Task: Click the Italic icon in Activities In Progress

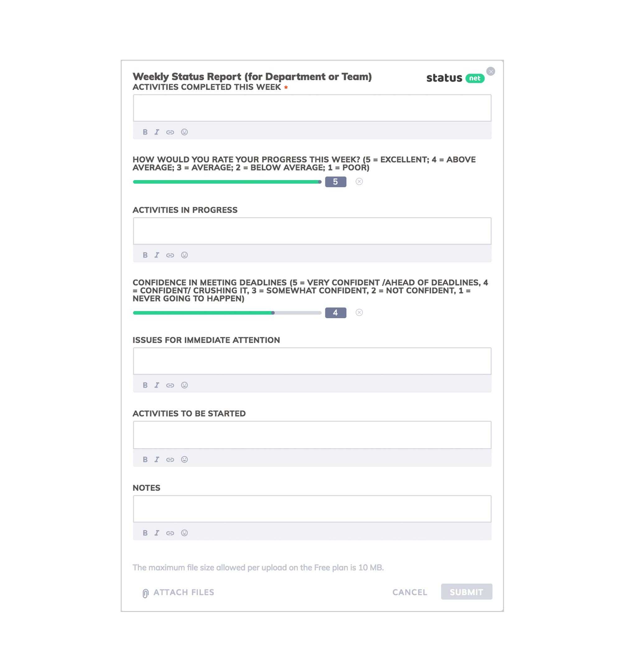Action: (157, 254)
